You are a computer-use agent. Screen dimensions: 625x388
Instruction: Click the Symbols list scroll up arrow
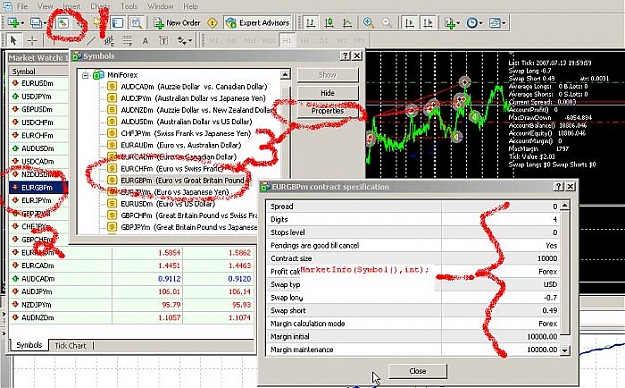click(x=285, y=75)
